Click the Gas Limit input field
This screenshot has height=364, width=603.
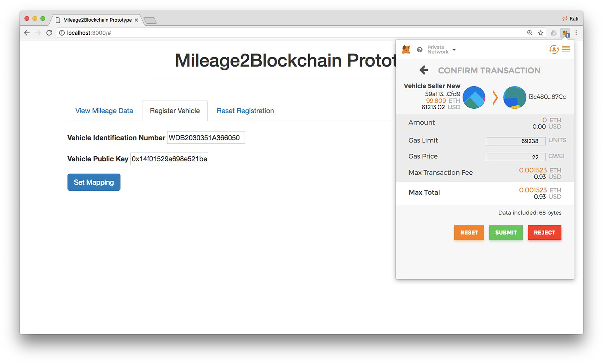pos(515,141)
